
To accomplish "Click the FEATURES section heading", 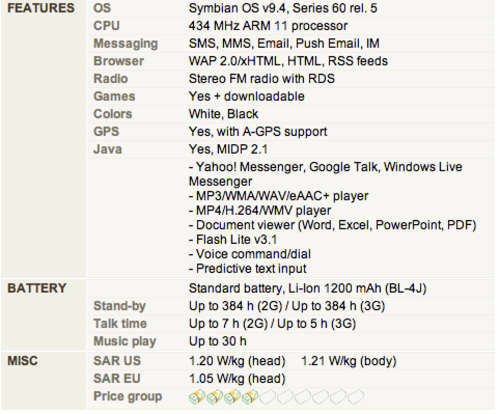I will pos(41,8).
